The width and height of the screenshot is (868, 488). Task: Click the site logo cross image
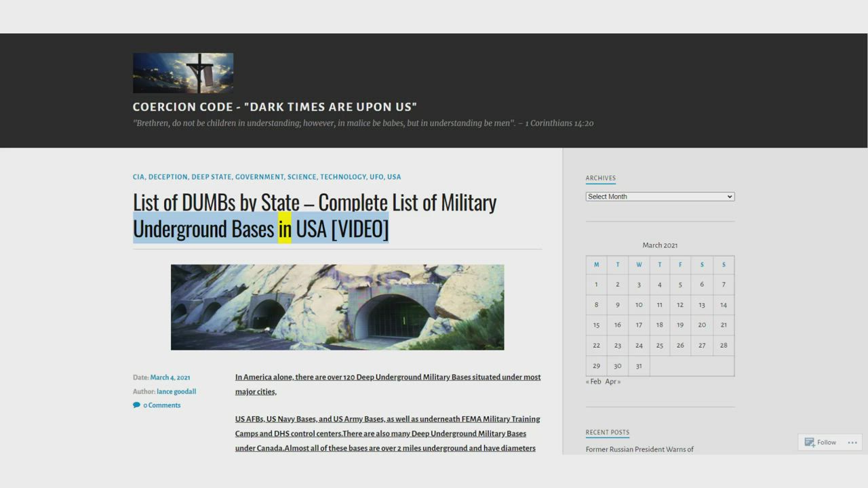tap(183, 73)
